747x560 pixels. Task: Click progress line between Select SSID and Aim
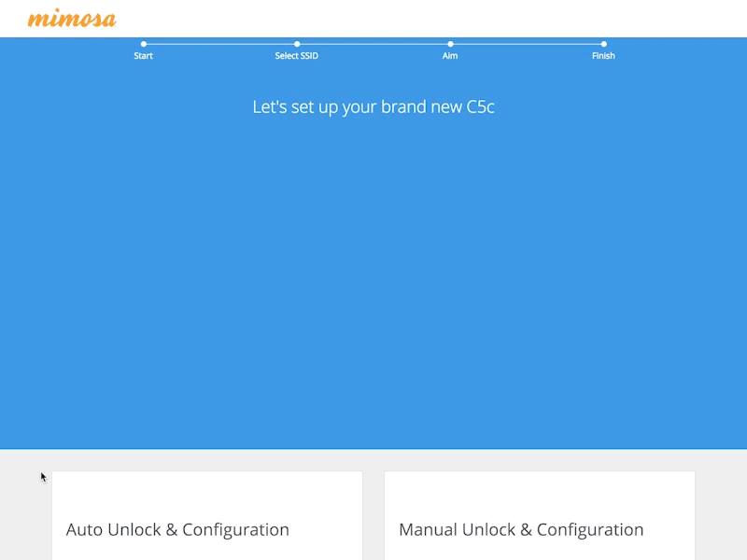pyautogui.click(x=373, y=44)
